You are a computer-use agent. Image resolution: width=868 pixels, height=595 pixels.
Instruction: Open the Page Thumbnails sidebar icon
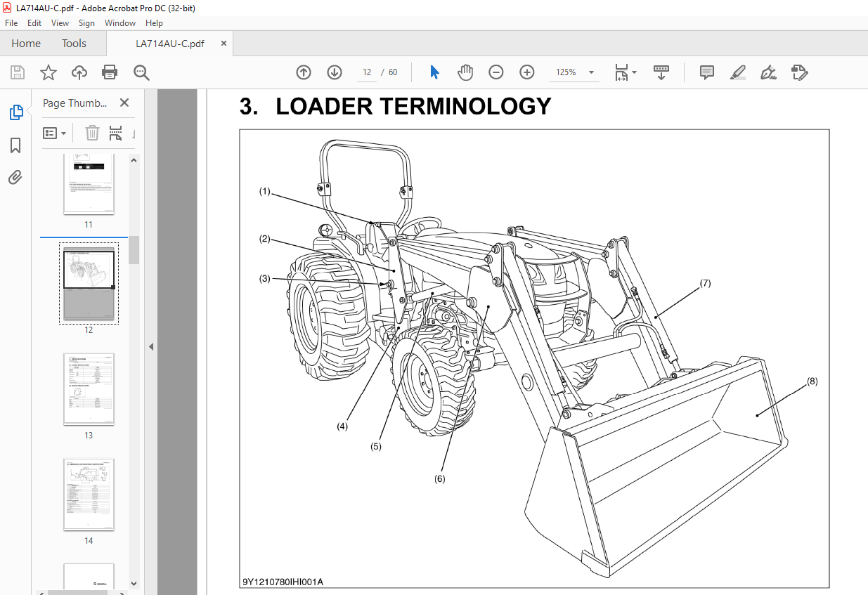(15, 112)
